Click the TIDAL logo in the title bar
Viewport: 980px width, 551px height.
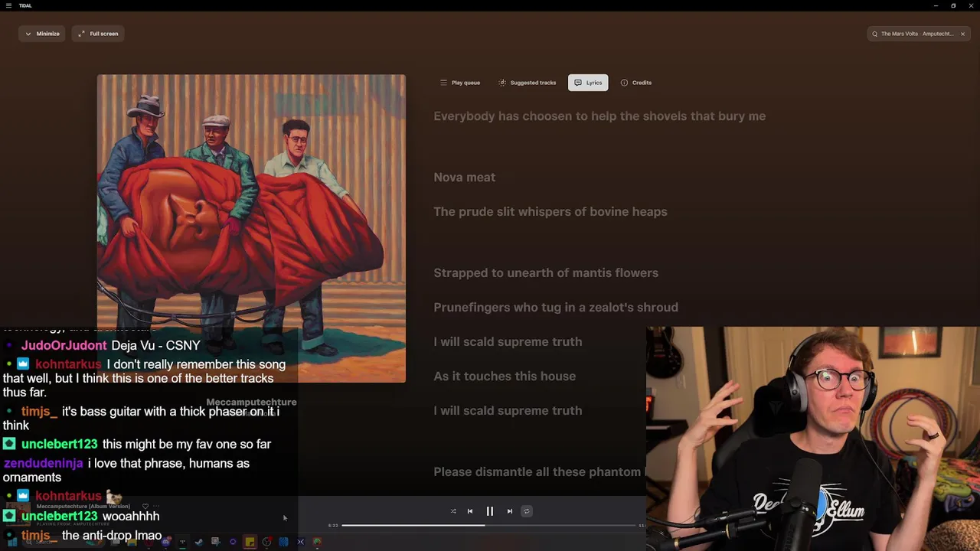click(25, 5)
